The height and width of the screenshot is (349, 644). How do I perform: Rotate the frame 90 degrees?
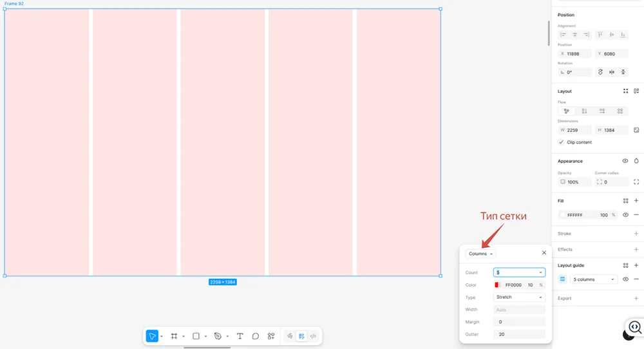[600, 72]
